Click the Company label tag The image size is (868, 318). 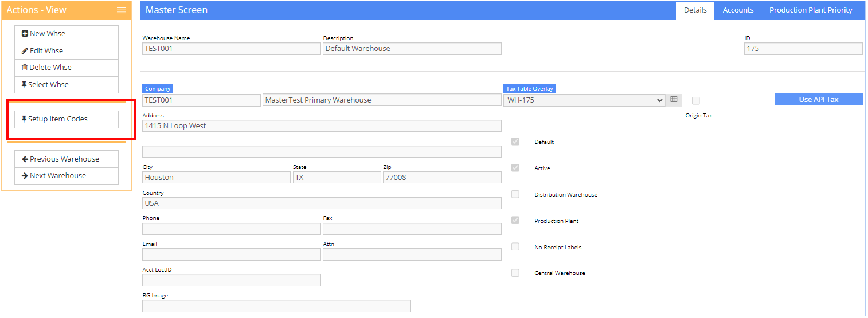tap(157, 89)
